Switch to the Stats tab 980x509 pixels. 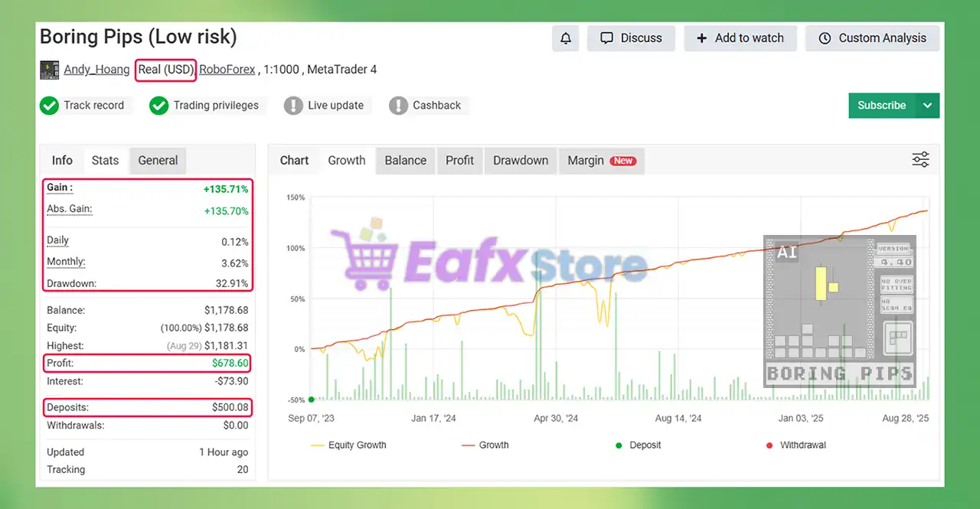point(105,161)
